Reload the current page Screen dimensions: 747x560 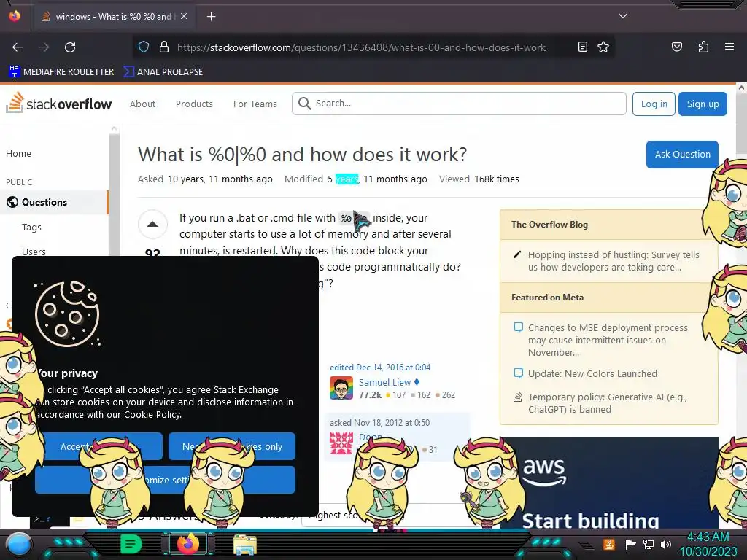70,47
